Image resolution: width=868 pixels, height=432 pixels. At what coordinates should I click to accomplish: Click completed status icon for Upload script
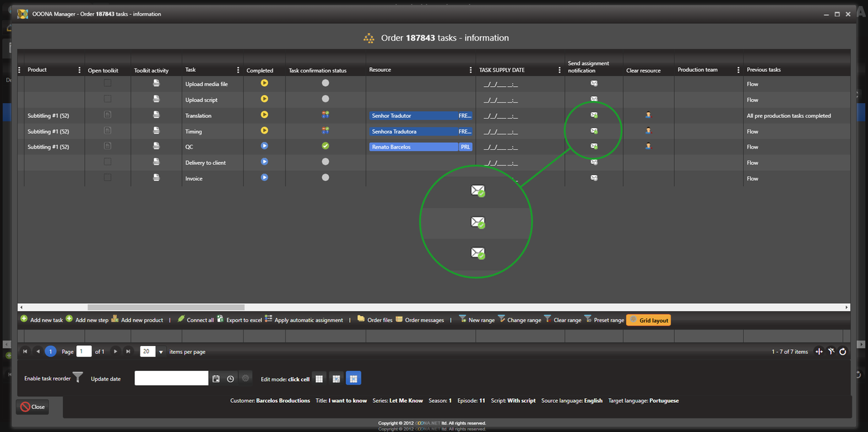pyautogui.click(x=264, y=99)
